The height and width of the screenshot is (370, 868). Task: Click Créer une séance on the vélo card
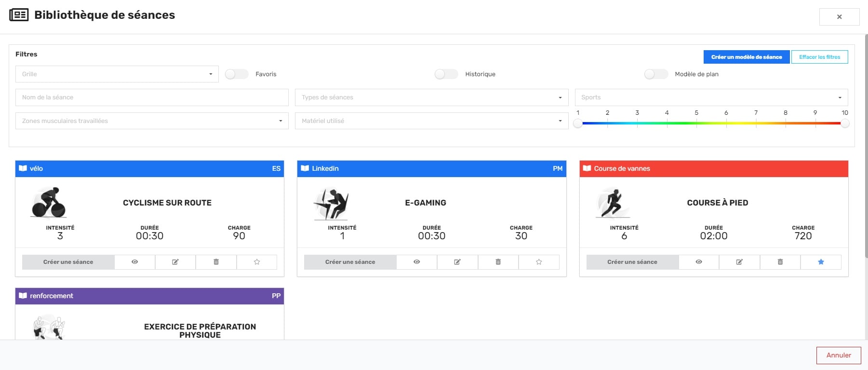point(68,262)
